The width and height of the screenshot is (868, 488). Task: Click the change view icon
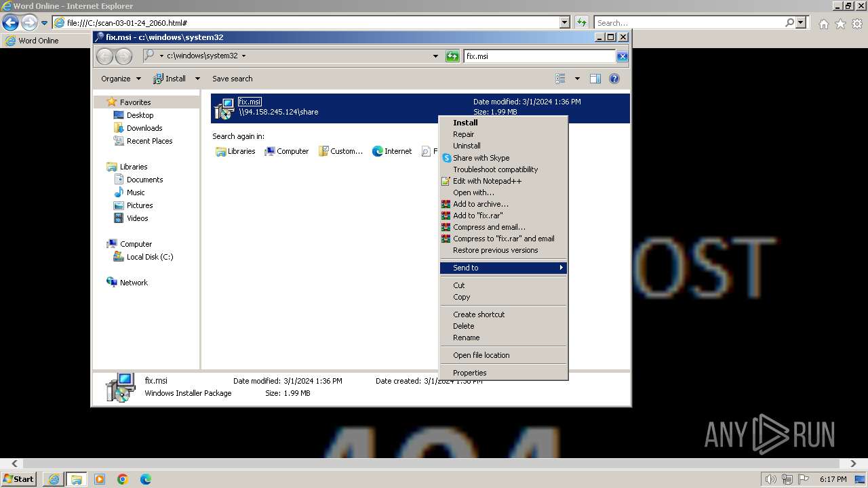560,79
